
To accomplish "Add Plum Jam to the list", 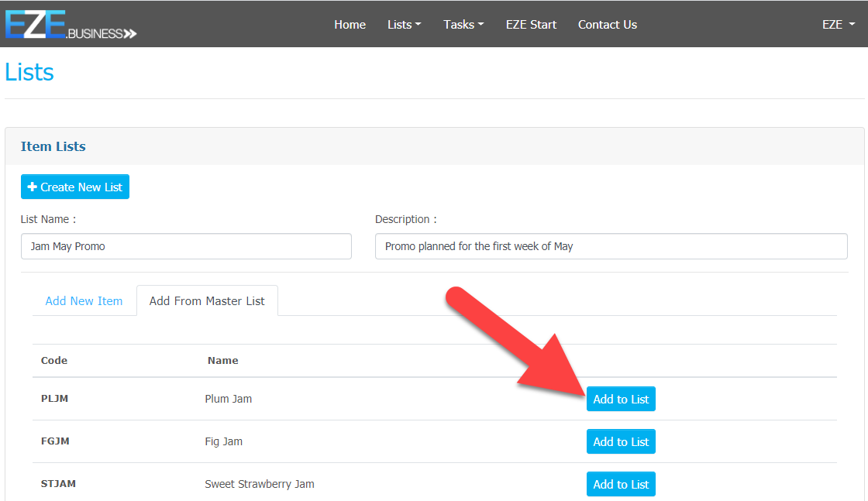I will [x=621, y=400].
